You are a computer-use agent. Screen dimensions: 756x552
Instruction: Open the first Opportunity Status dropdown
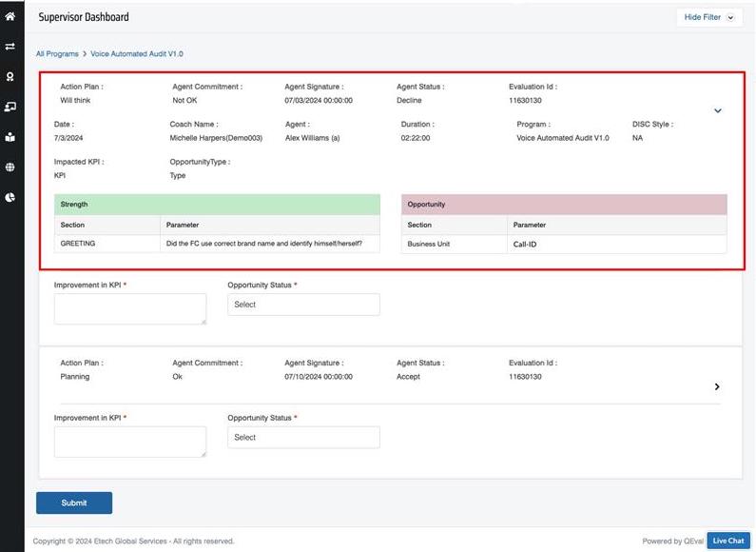coord(303,305)
